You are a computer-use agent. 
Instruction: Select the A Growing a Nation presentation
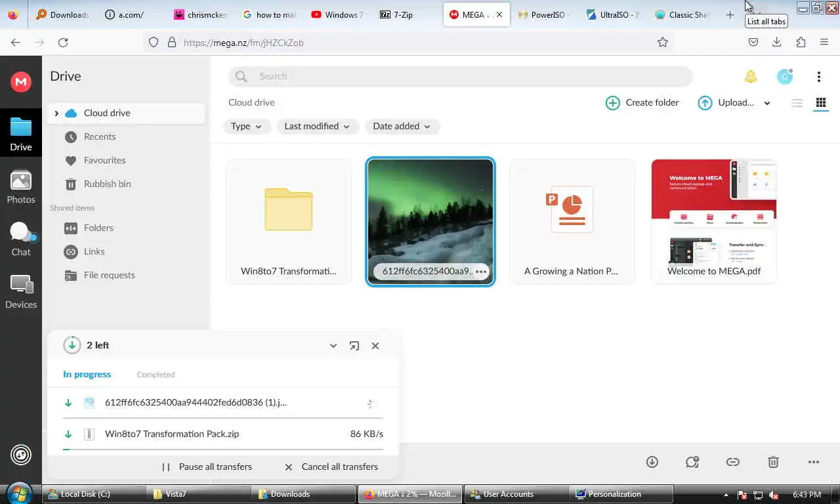click(x=572, y=222)
